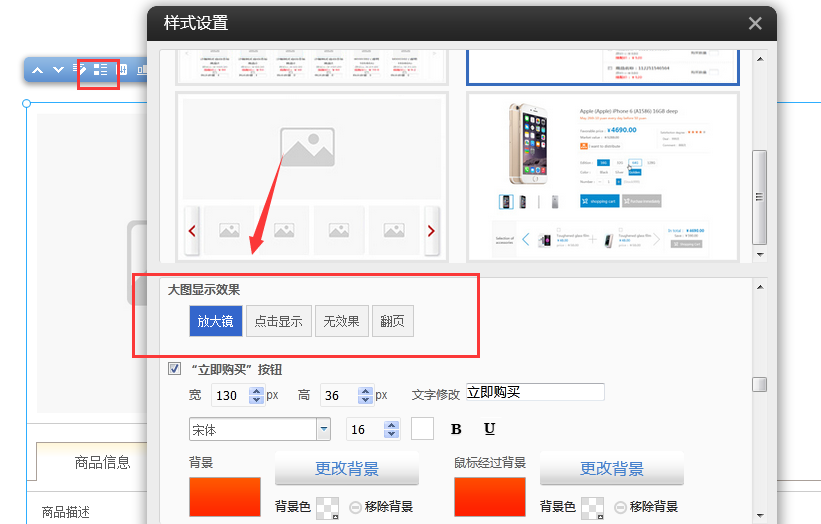Viewport: 821px width, 524px height.
Task: Click right arrow on thumbnail carousel preview
Action: [x=431, y=231]
